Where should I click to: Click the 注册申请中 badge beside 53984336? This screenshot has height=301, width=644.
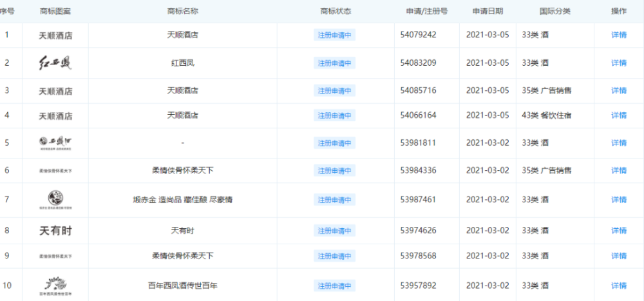click(334, 170)
